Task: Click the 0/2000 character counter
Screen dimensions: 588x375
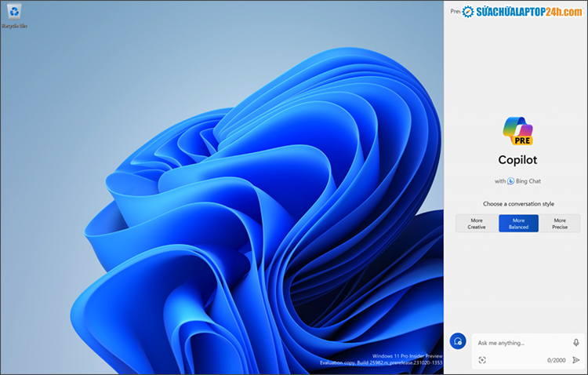Action: (x=556, y=360)
